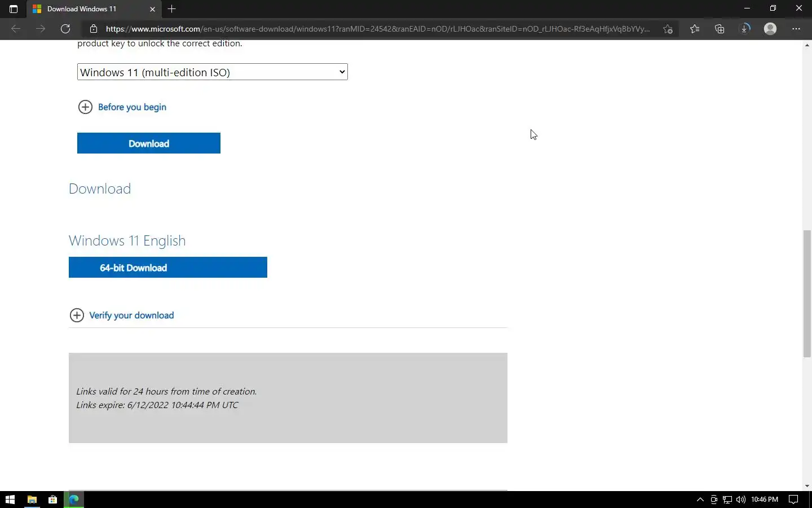Viewport: 812px width, 508px height.
Task: Close the Download Windows 11 tab
Action: [152, 9]
